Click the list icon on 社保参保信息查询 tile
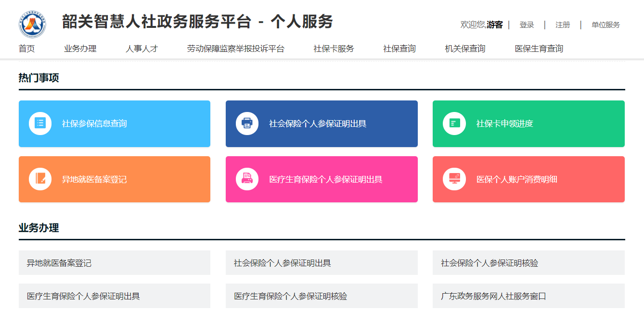Image resolution: width=644 pixels, height=310 pixels. [x=40, y=124]
